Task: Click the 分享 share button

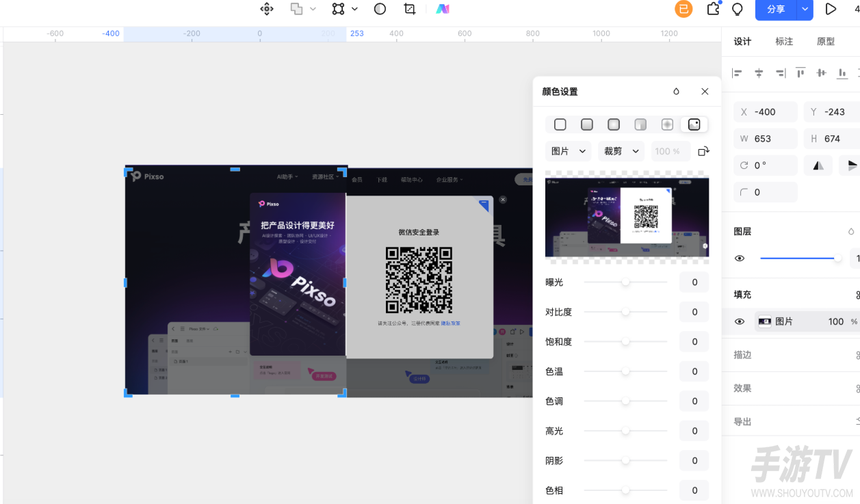Action: [776, 10]
